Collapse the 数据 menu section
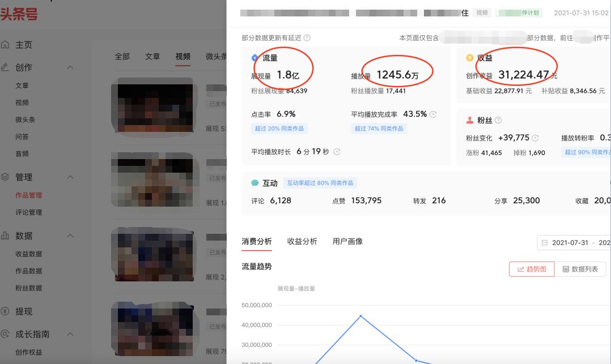The width and height of the screenshot is (611, 364). (70, 235)
